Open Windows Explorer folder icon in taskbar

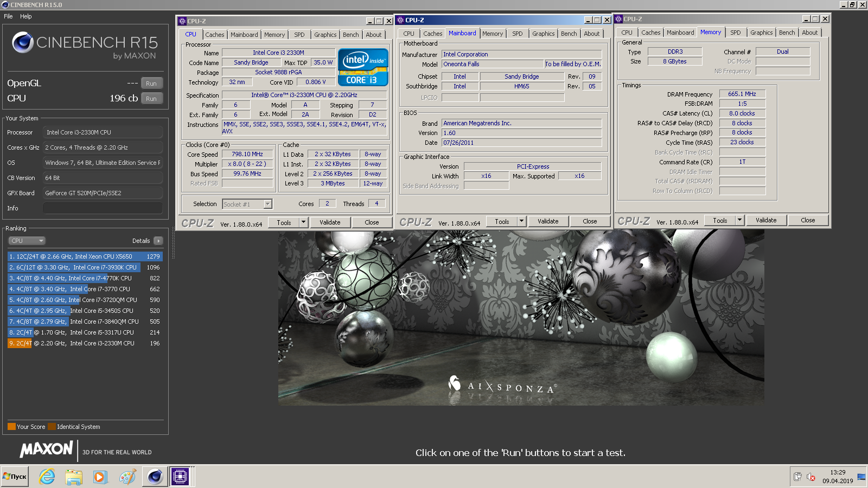[x=74, y=477]
